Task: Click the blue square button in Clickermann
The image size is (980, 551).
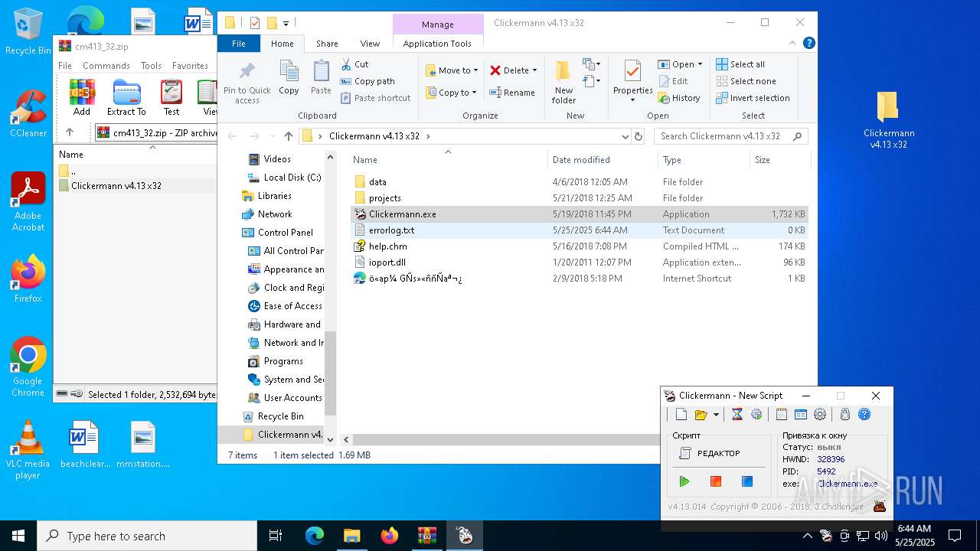Action: (747, 481)
